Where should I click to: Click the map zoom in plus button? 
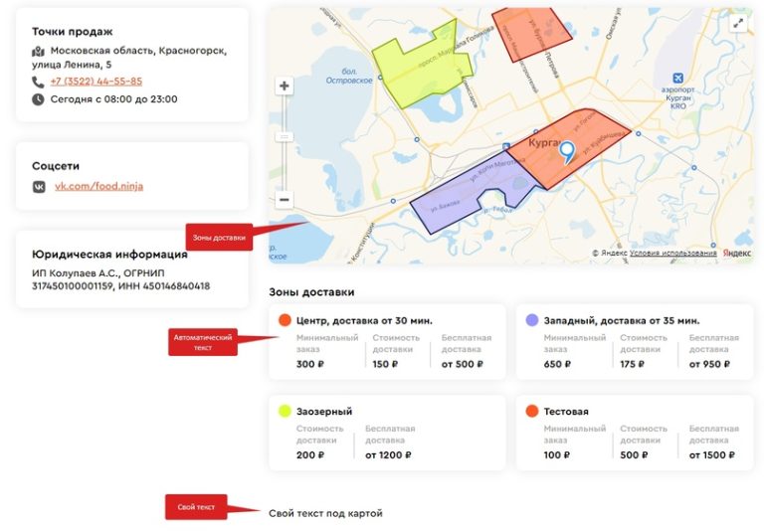coord(285,87)
